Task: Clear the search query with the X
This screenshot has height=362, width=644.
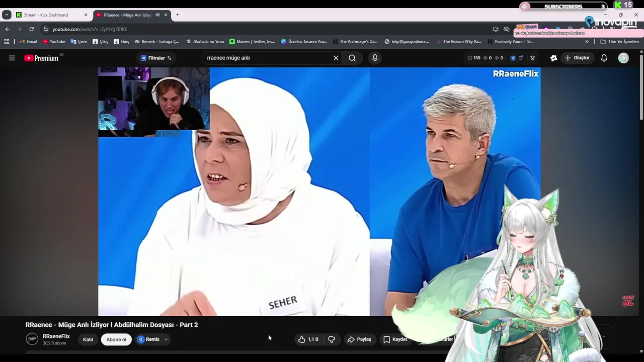Action: (336, 58)
